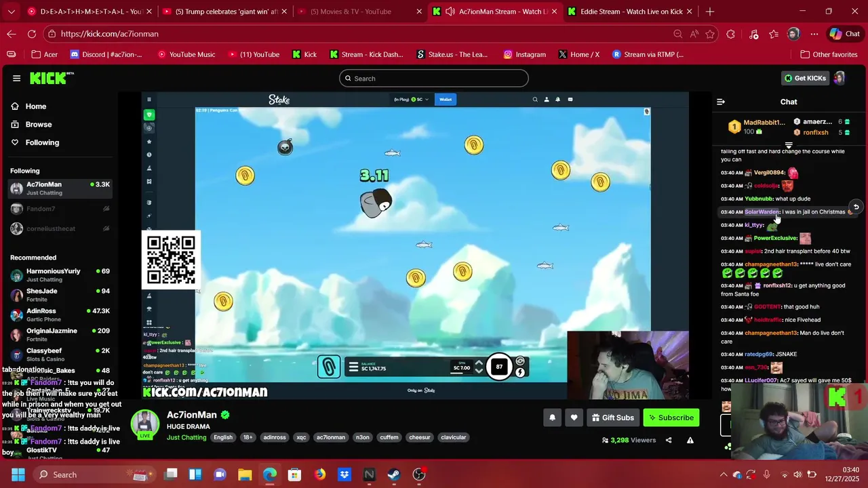Open the Stake.us bookmark

452,54
